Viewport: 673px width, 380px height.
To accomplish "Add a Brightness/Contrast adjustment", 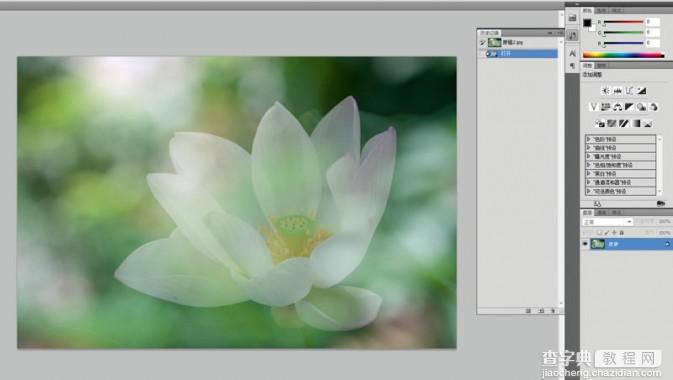I will coord(606,91).
